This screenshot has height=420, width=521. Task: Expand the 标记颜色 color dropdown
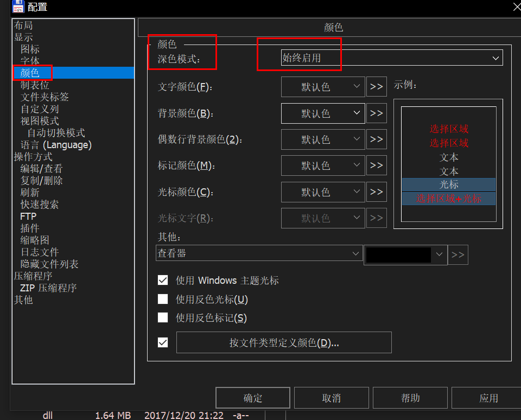coord(323,165)
